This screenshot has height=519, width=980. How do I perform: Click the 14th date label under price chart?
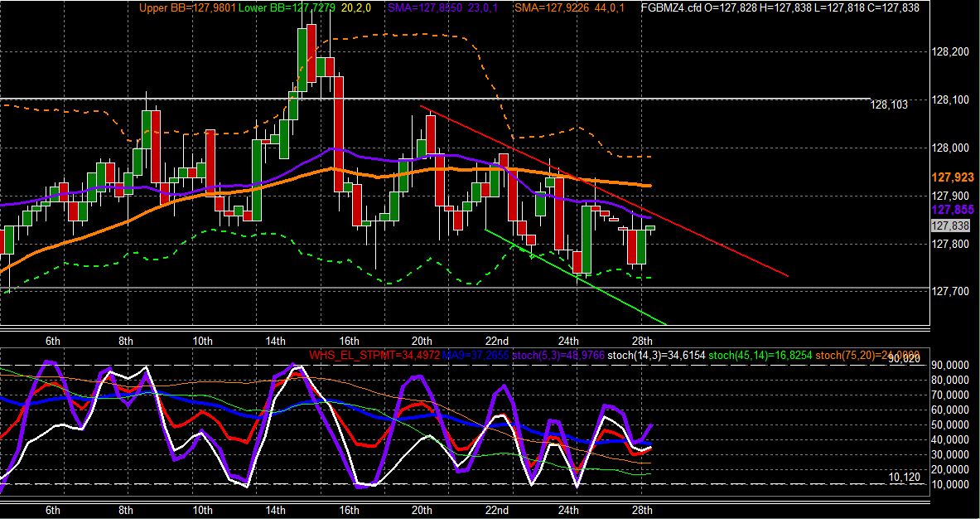tap(275, 341)
